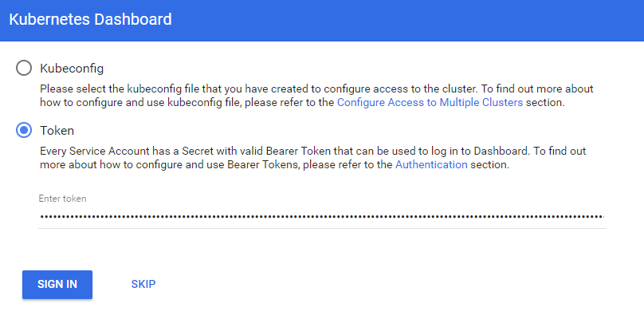Click the Kubernetes Dashboard header title
644x319 pixels.
(x=90, y=19)
